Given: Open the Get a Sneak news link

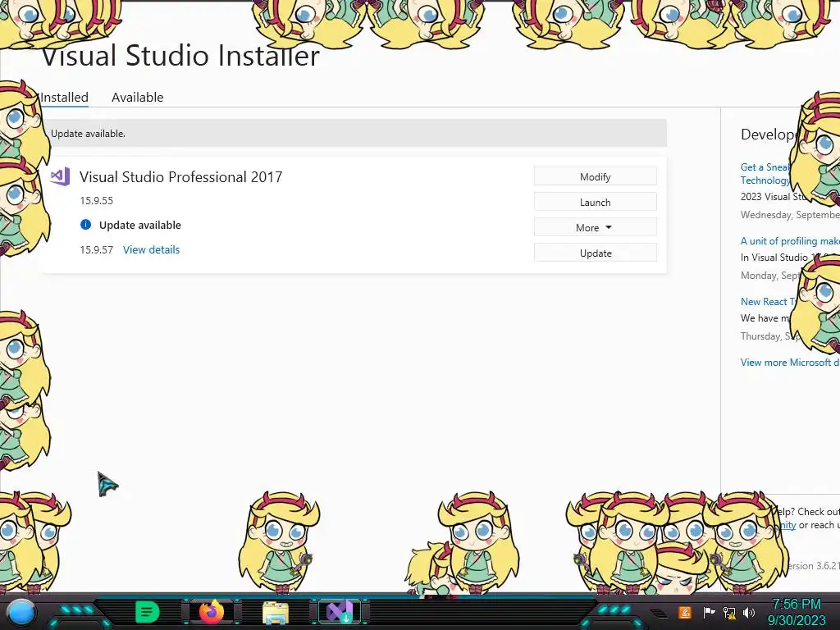Looking at the screenshot, I should pos(765,174).
